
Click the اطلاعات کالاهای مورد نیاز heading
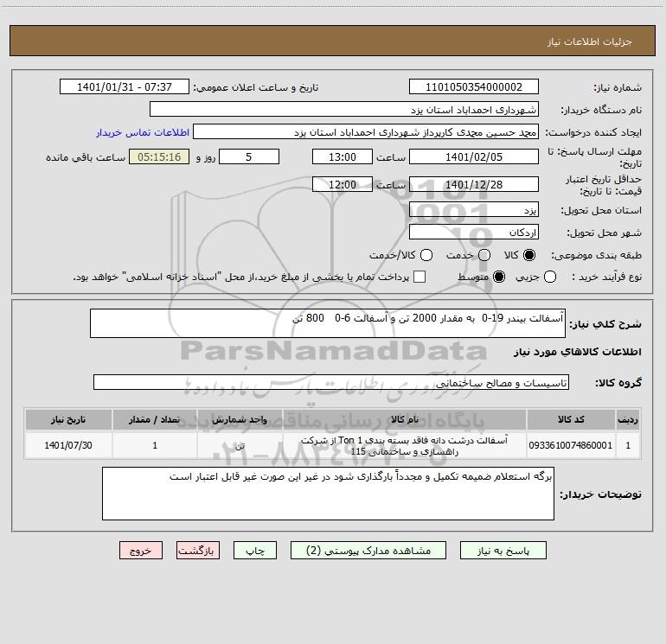point(577,352)
